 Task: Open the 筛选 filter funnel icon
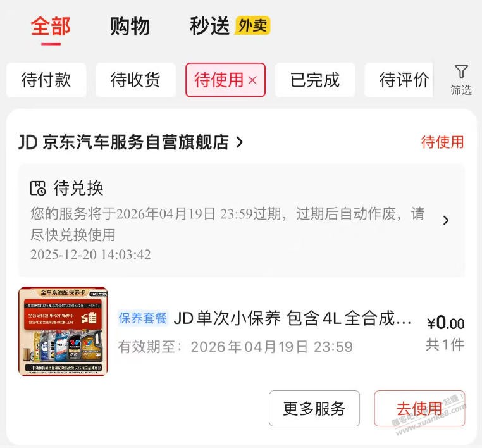(x=461, y=72)
